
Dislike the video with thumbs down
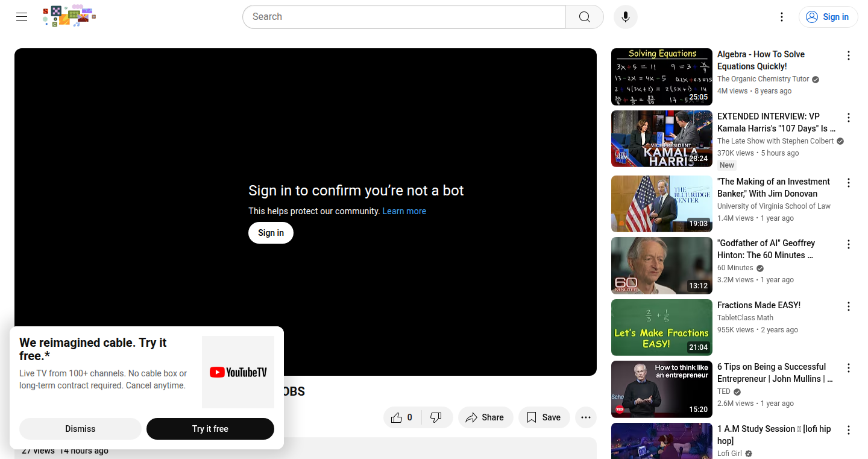tap(437, 417)
